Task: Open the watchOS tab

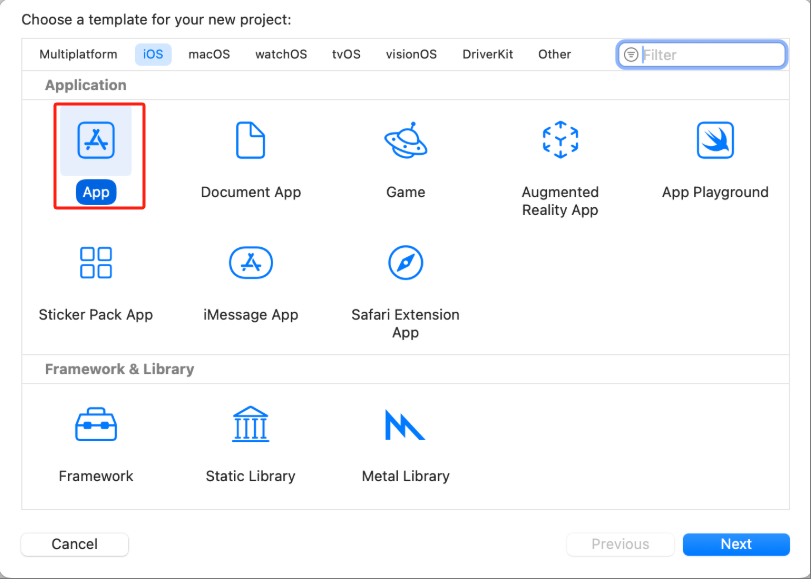Action: (x=281, y=54)
